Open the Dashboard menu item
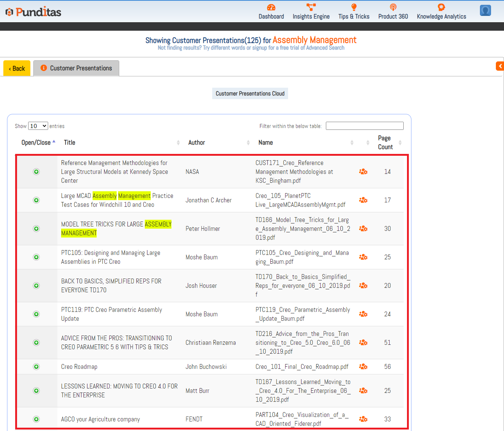504x431 pixels. [x=271, y=16]
